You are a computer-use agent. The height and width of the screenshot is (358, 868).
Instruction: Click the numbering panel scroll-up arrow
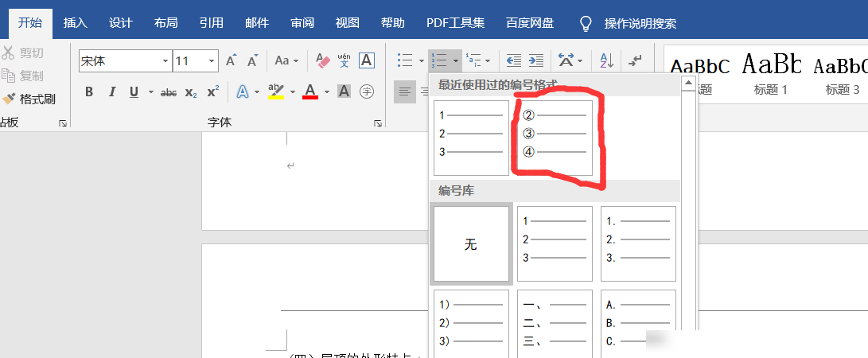pyautogui.click(x=688, y=84)
